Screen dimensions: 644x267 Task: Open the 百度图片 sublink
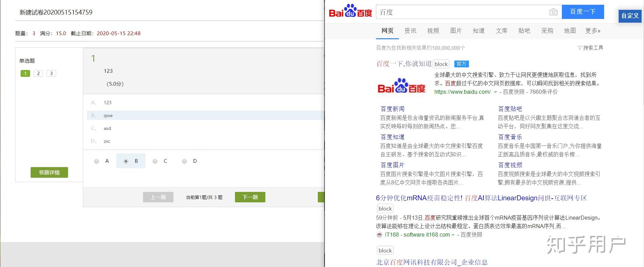tap(392, 165)
